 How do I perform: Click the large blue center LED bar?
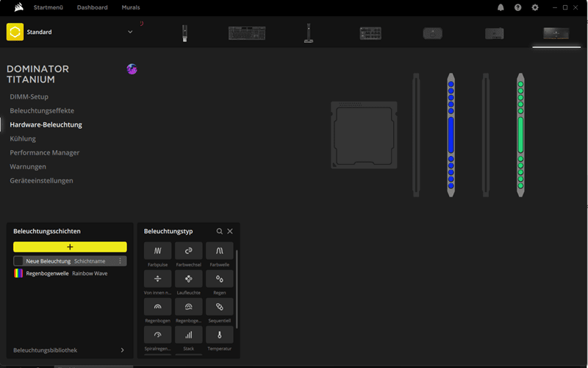point(451,135)
